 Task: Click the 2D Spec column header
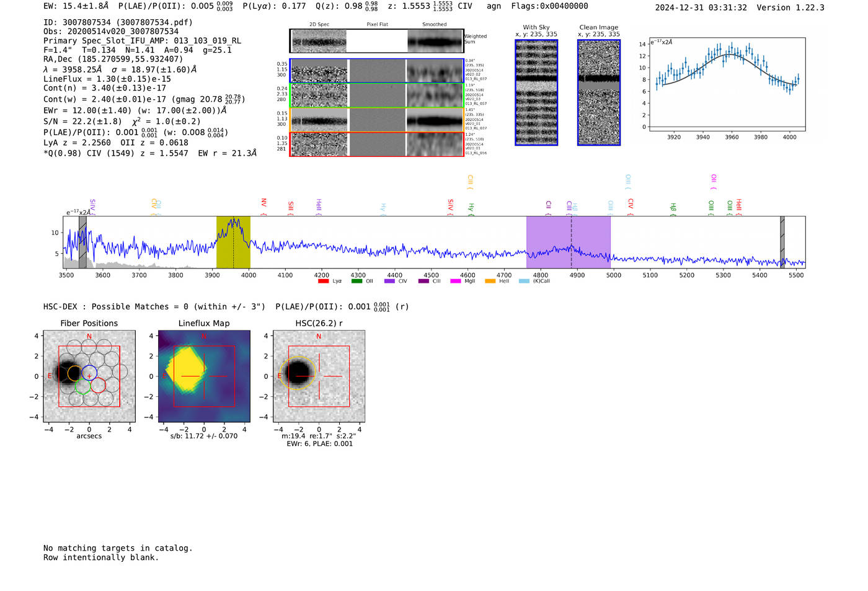[319, 25]
